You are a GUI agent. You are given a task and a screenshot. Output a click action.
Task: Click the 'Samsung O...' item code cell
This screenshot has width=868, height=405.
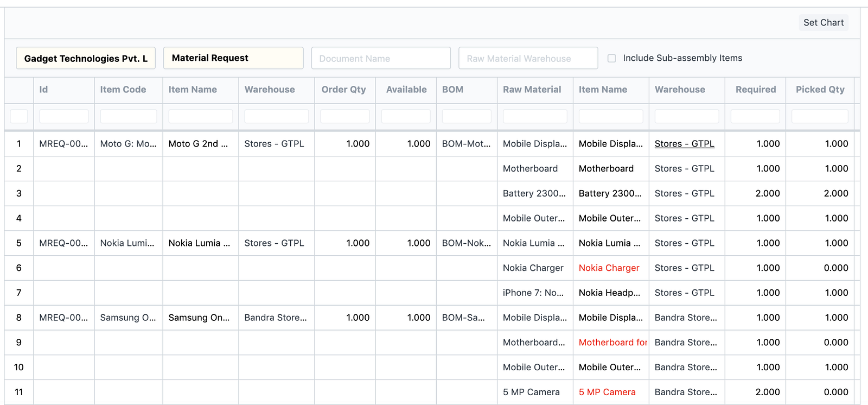[128, 318]
